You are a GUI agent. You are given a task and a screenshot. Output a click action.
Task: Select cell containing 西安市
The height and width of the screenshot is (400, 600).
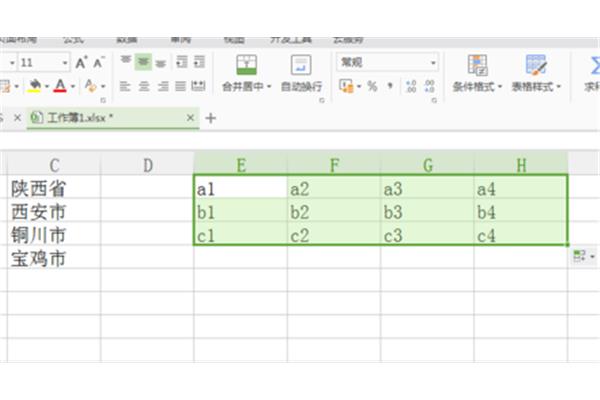[54, 211]
